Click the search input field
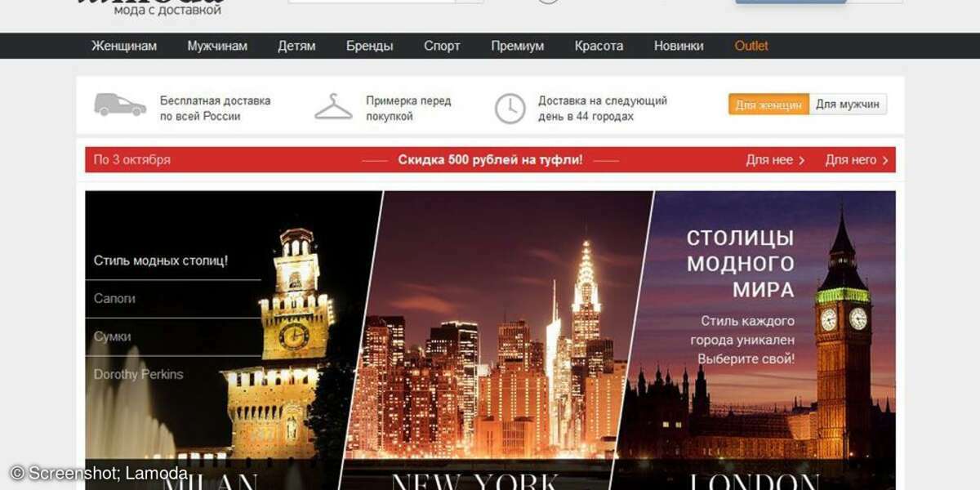This screenshot has width=980, height=490. click(372, 1)
